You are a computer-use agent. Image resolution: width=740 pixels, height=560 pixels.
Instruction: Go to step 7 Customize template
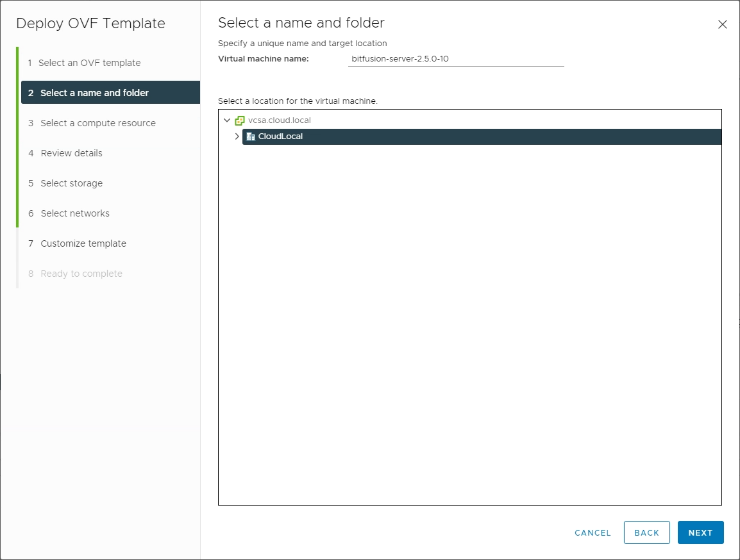[x=78, y=243]
